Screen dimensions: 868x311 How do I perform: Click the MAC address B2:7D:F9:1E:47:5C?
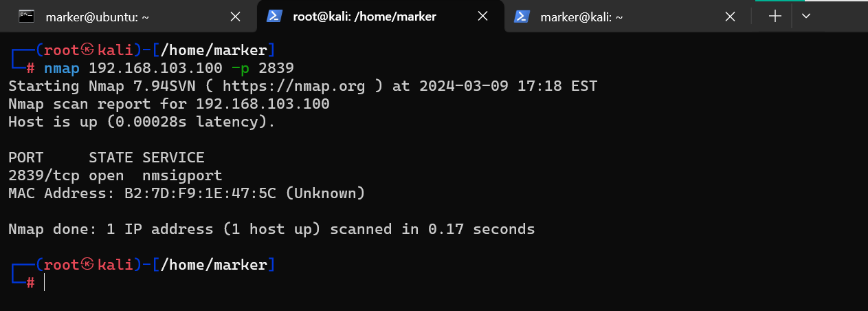200,193
